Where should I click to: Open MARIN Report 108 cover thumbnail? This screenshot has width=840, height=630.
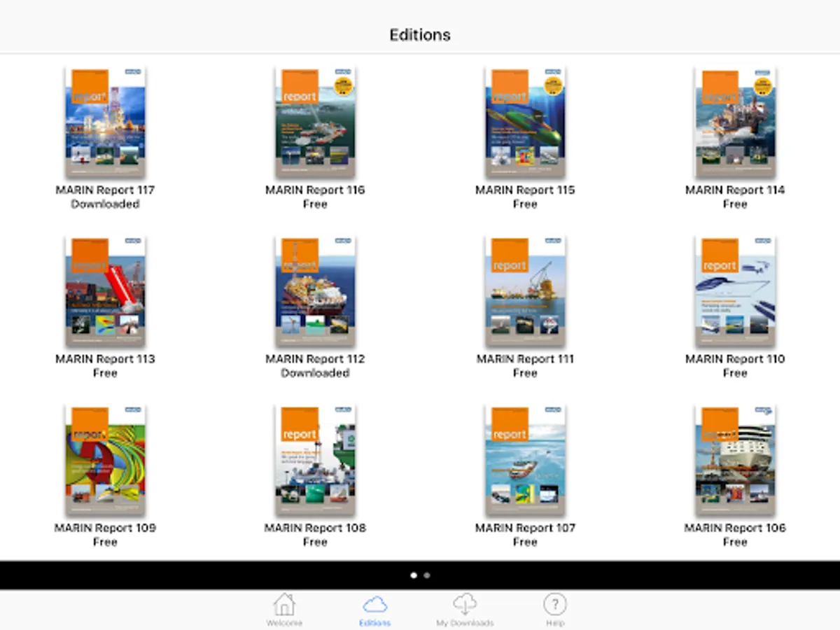coord(315,461)
